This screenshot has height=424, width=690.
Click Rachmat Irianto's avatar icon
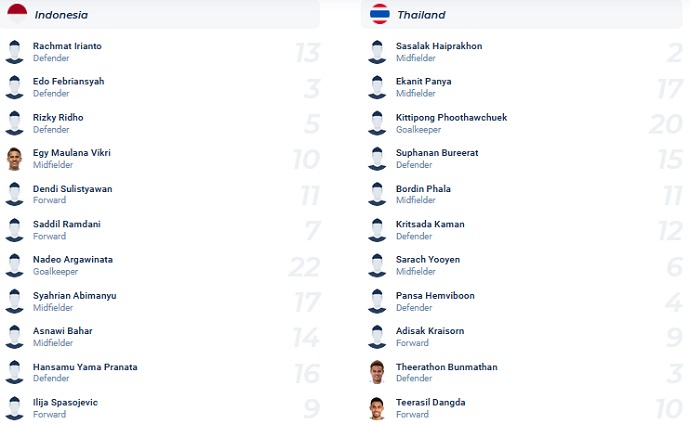click(14, 52)
